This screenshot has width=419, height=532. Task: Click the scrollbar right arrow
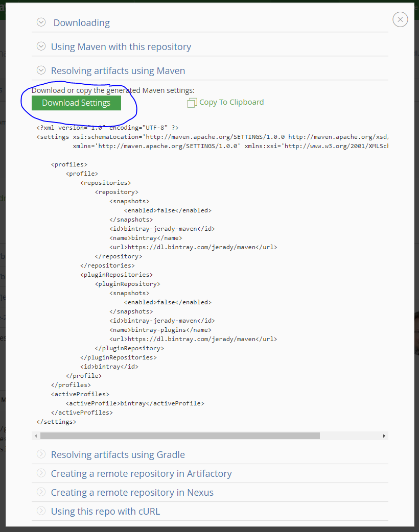384,436
